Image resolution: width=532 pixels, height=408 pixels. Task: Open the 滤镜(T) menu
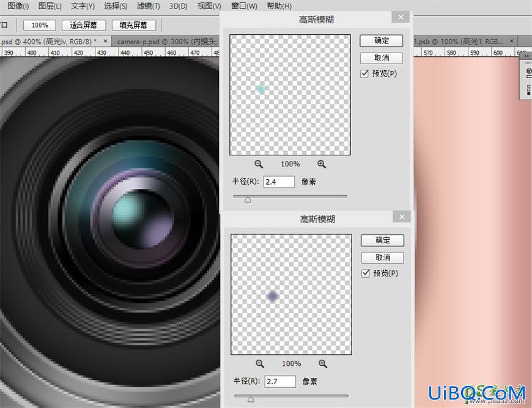pos(148,6)
